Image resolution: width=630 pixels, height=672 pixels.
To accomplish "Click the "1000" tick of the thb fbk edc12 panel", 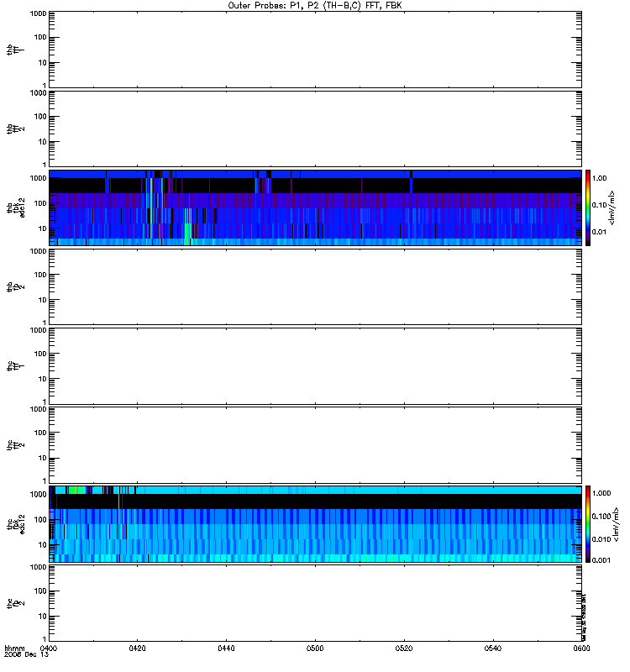I will [38, 178].
